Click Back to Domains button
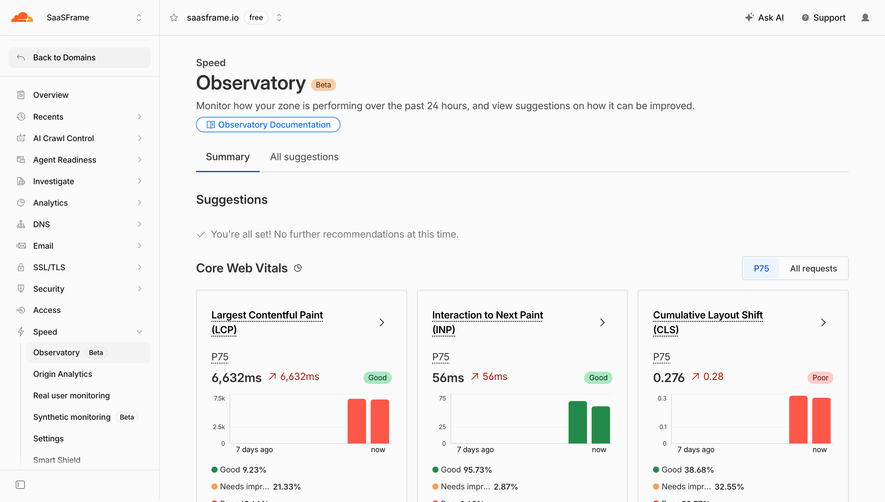 [x=80, y=58]
